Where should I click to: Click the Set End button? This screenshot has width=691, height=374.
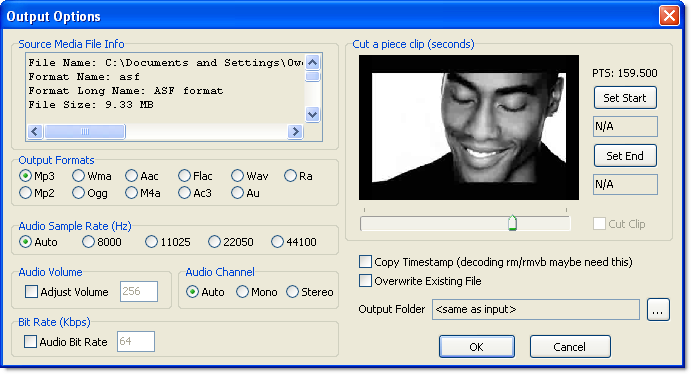625,156
